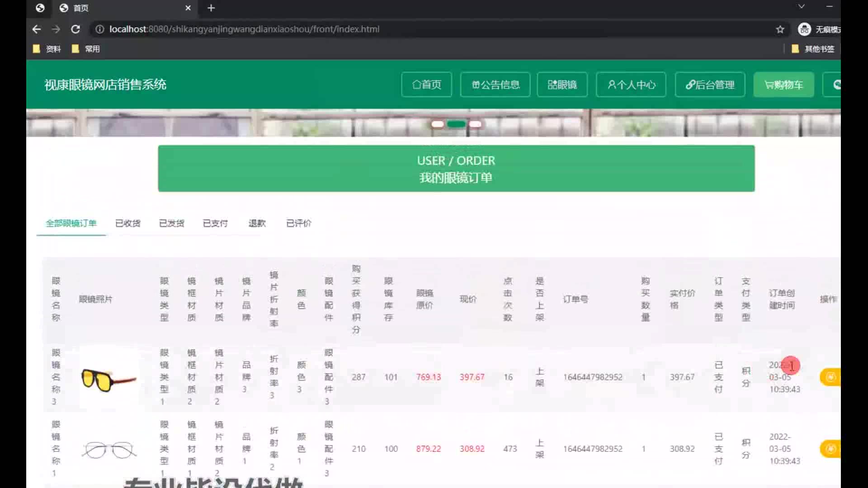Expand the tab search chevron
Screen dimensions: 868x488
coord(801,7)
